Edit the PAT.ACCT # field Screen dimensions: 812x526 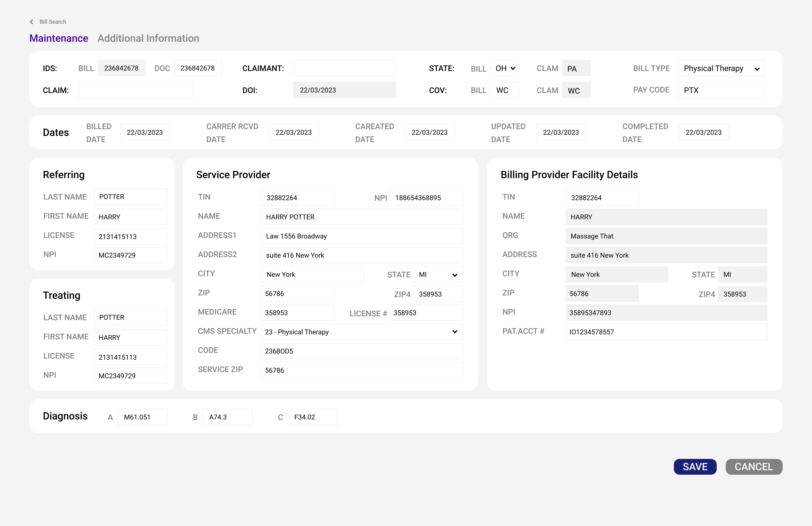(666, 332)
